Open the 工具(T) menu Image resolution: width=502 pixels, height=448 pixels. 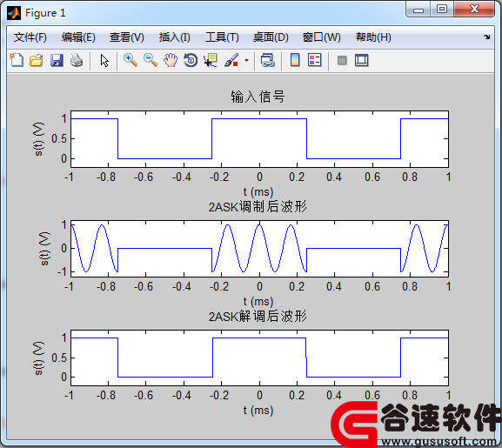[222, 37]
